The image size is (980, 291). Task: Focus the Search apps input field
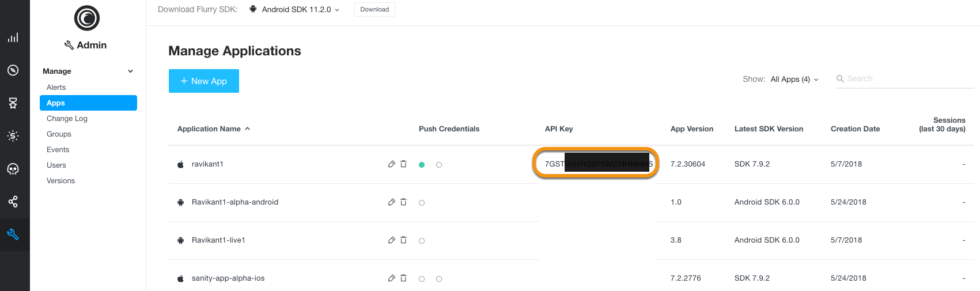905,79
